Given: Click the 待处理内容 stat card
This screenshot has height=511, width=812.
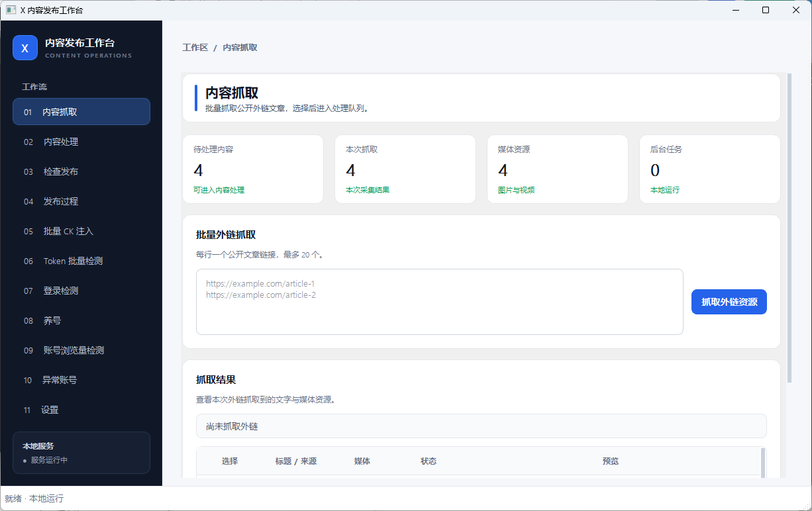Looking at the screenshot, I should click(253, 169).
